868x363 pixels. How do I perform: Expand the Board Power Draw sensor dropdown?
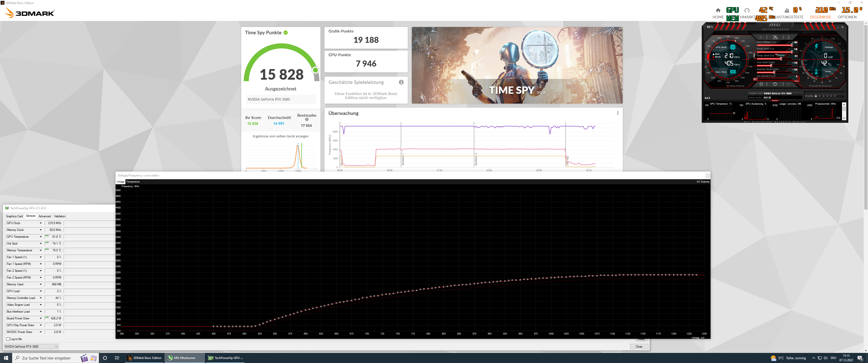(41, 318)
